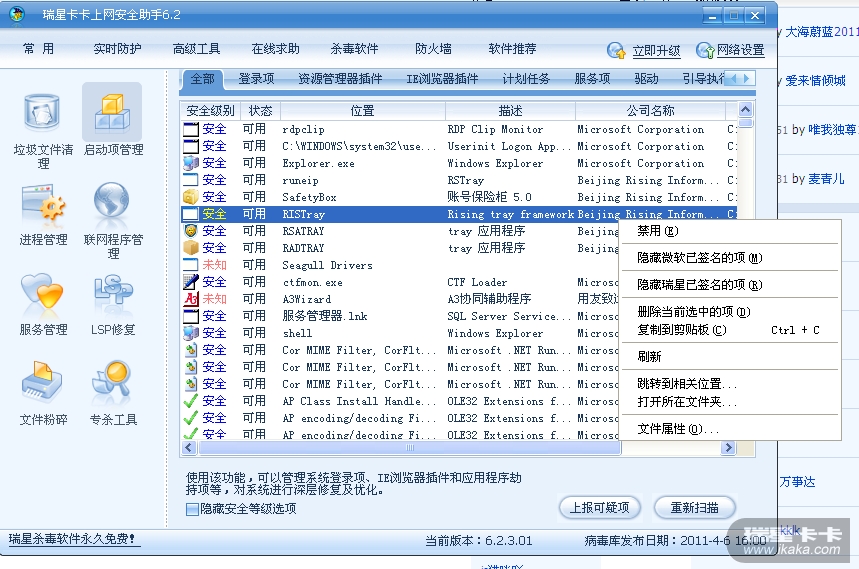Open 爱来情倾城 link in background window
This screenshot has width=859, height=569.
coord(815,81)
